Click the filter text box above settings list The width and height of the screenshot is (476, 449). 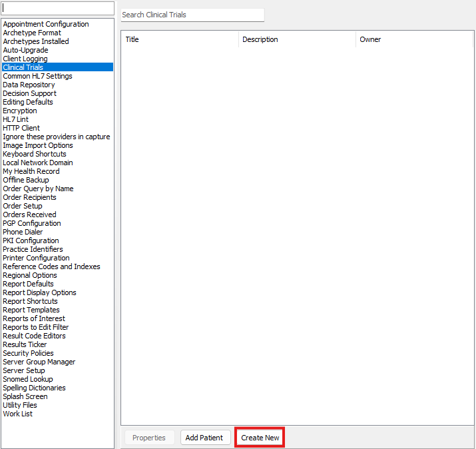click(x=57, y=9)
